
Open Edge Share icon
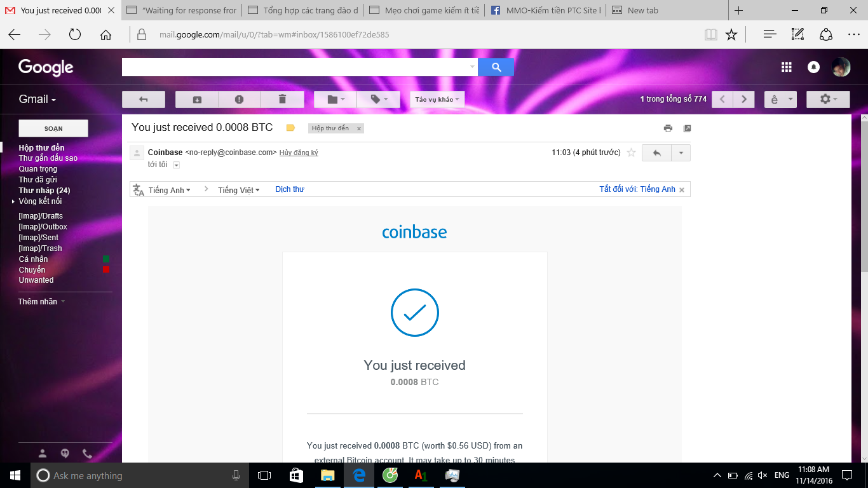click(x=826, y=35)
